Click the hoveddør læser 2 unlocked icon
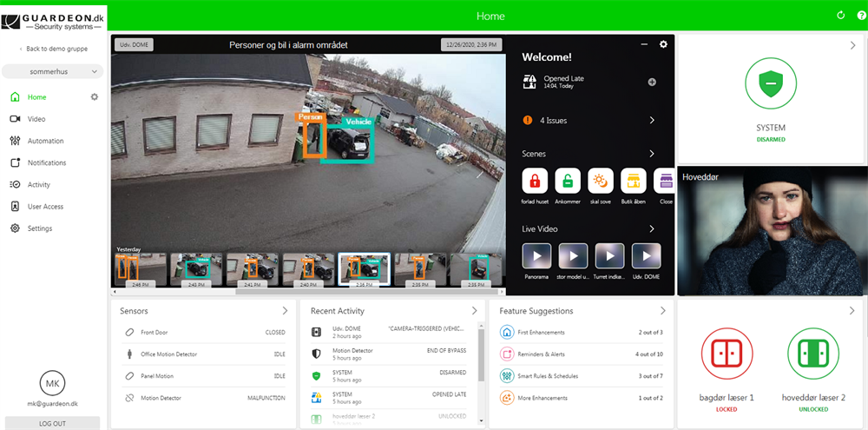Screen dimensions: 868x430 point(813,354)
